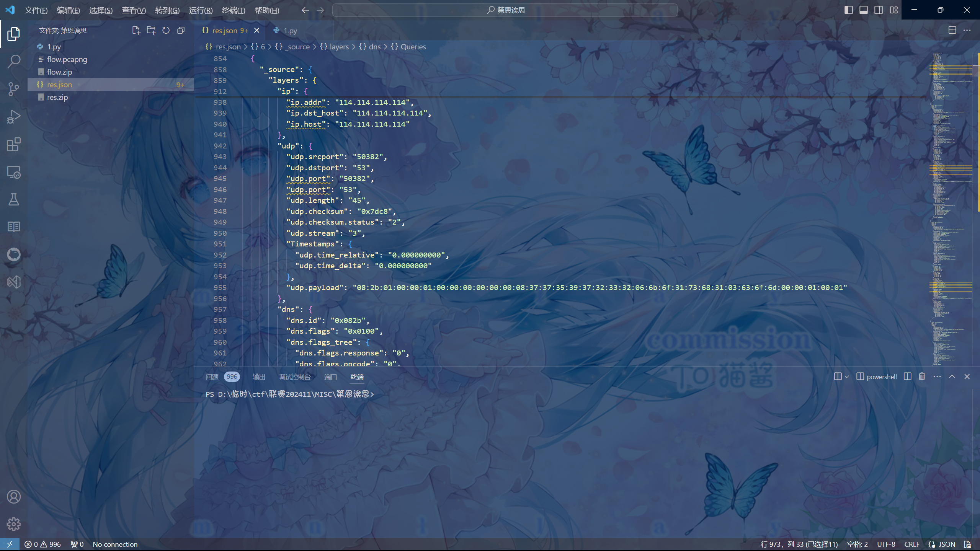Change UTF-8 file encoding

click(886, 544)
